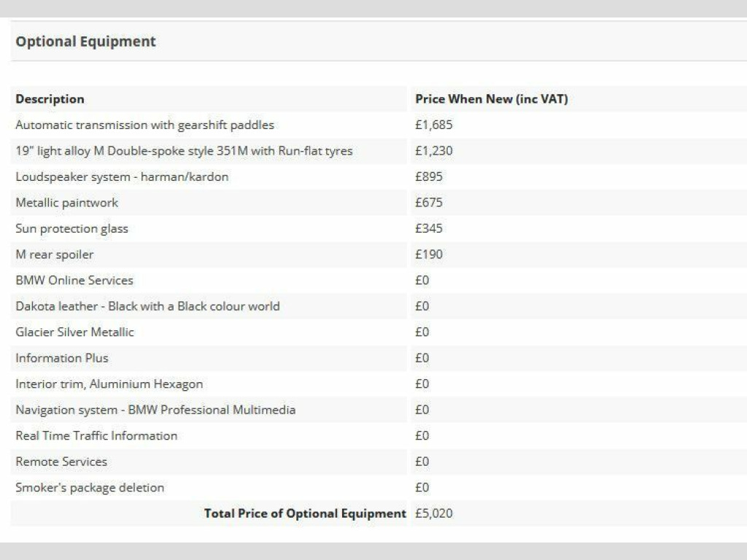Select the BMW Online Services row
747x560 pixels.
(x=74, y=280)
